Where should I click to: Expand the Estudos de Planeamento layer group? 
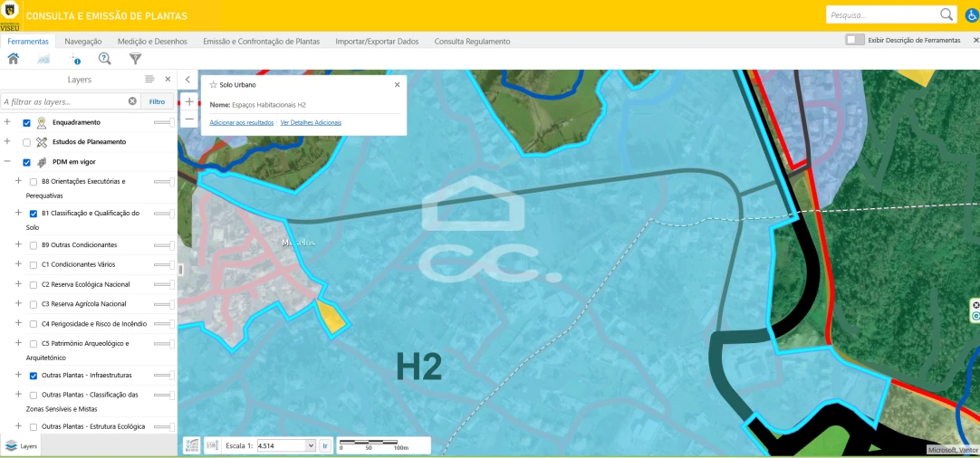[7, 141]
